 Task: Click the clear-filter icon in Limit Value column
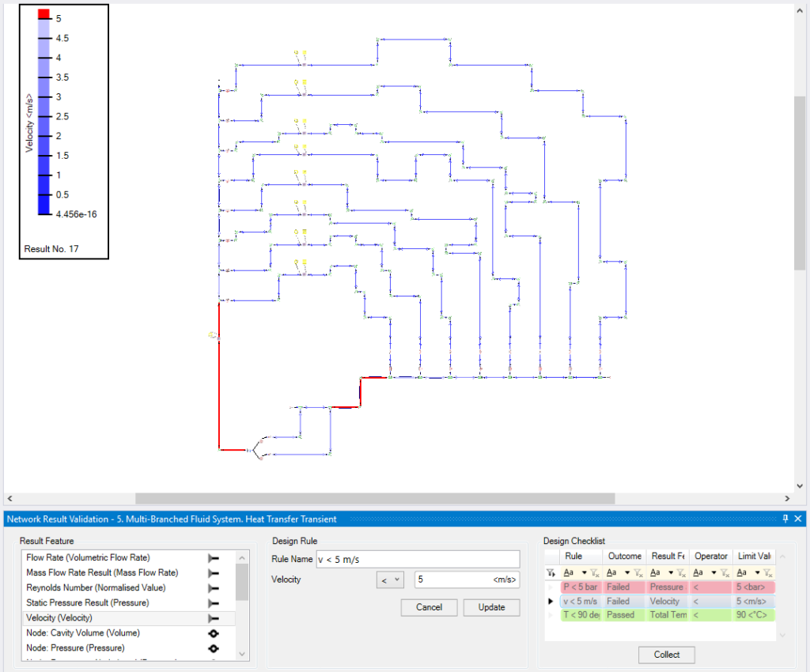tap(767, 574)
